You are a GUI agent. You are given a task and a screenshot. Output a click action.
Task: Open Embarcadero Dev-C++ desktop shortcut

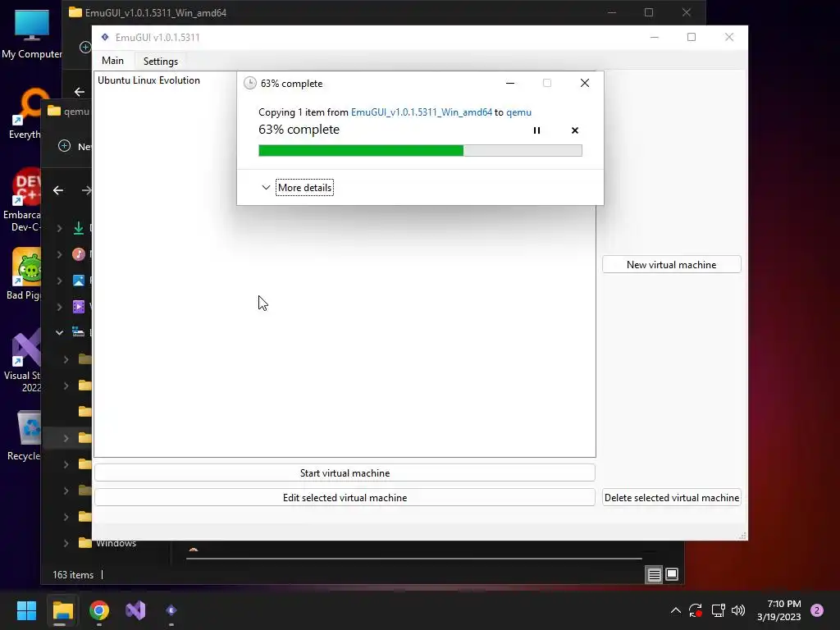22,200
